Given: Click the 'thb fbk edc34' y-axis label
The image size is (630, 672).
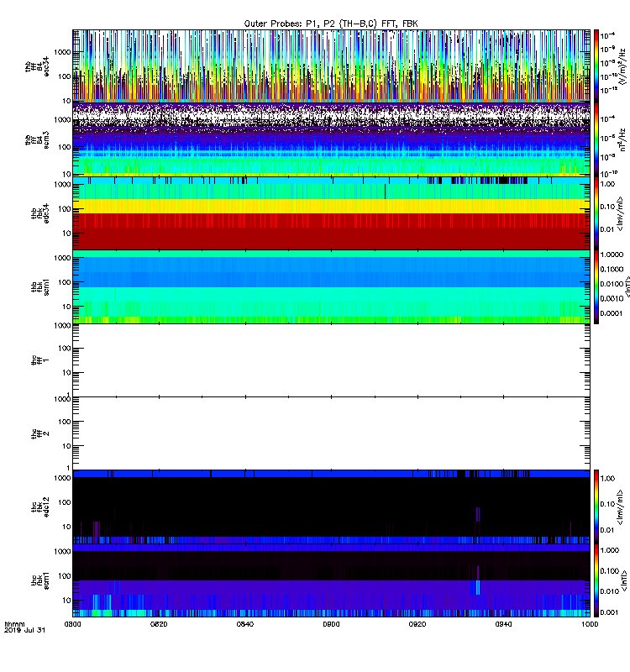Looking at the screenshot, I should [x=40, y=213].
